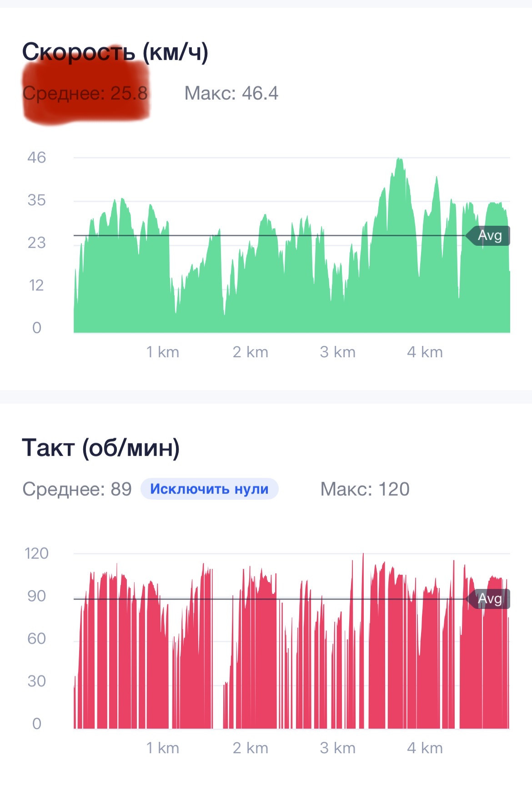
Task: Toggle the "Исключить нули" pill button
Action: click(x=209, y=489)
